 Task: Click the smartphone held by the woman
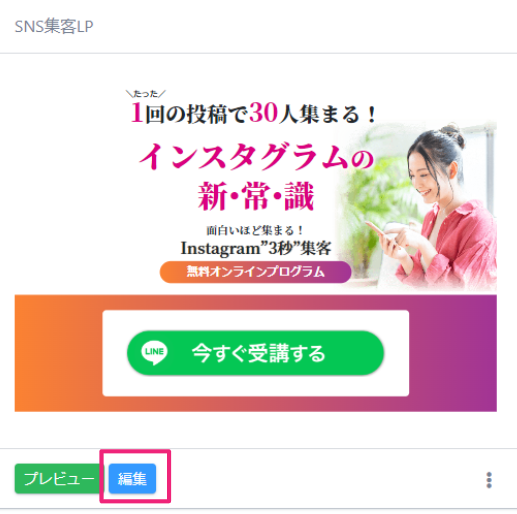click(378, 232)
